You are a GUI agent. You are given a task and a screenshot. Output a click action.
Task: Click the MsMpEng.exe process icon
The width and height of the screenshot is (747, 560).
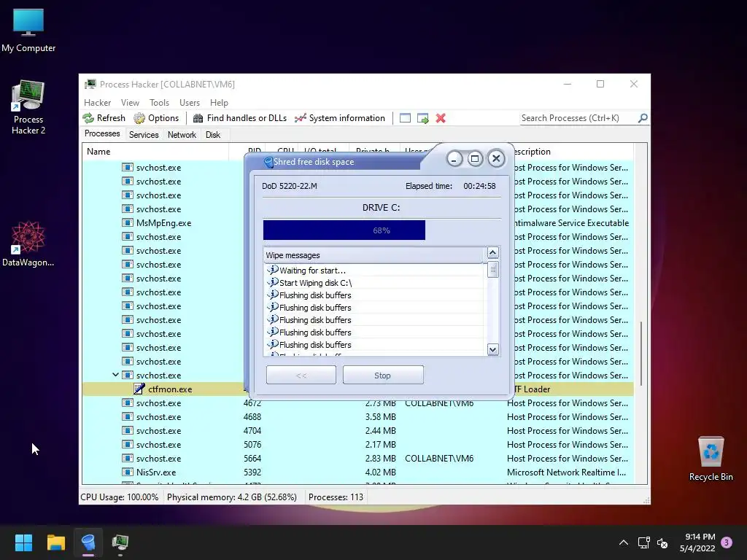(127, 223)
